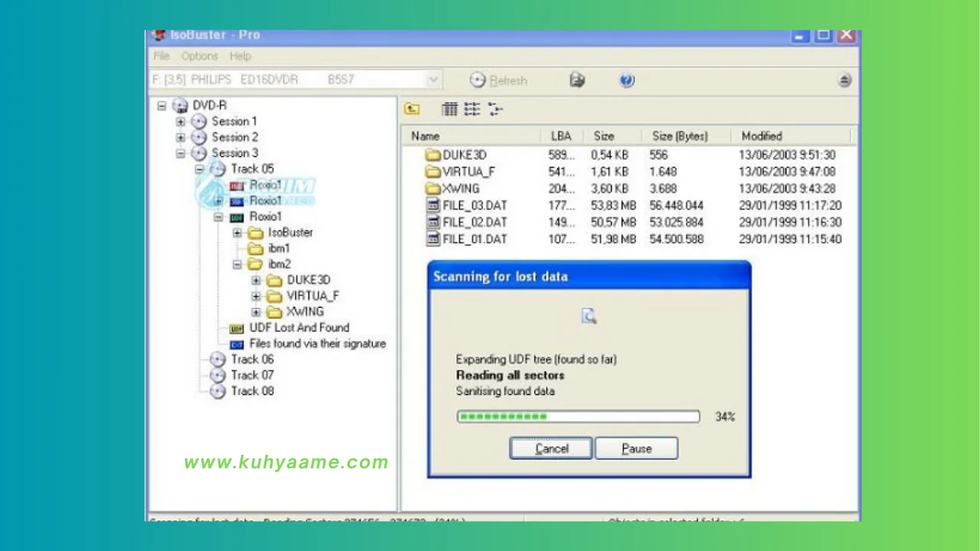Open the File menu
The width and height of the screenshot is (980, 551).
click(x=162, y=57)
